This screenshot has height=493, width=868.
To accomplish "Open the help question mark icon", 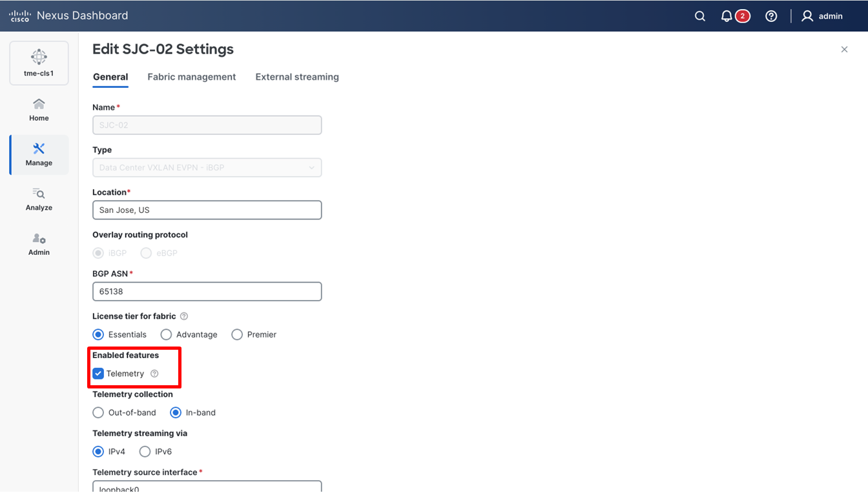I will click(x=771, y=16).
